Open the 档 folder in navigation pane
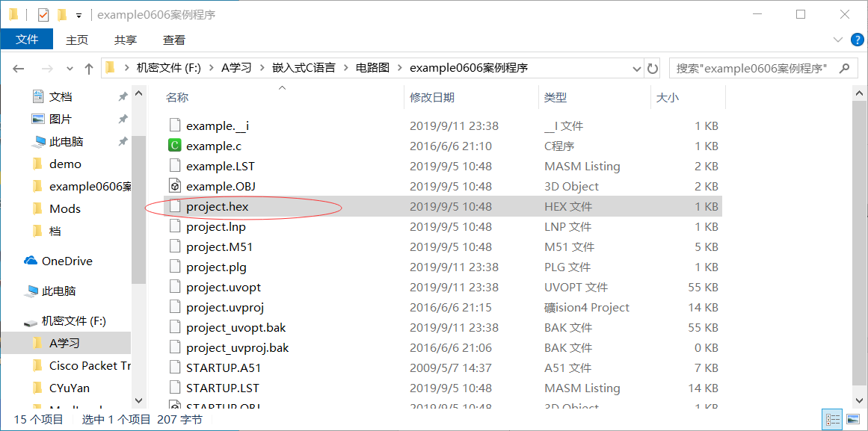Viewport: 868px width, 431px height. pos(55,232)
